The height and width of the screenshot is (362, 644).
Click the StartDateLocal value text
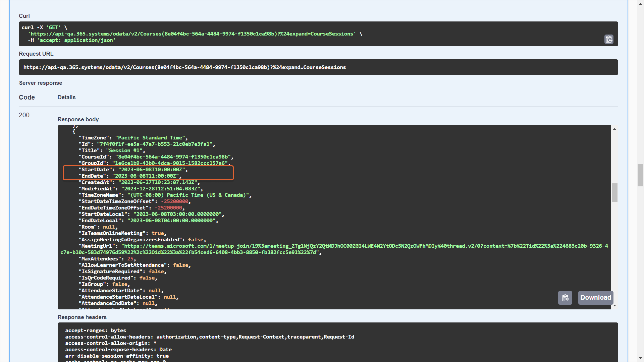point(177,214)
